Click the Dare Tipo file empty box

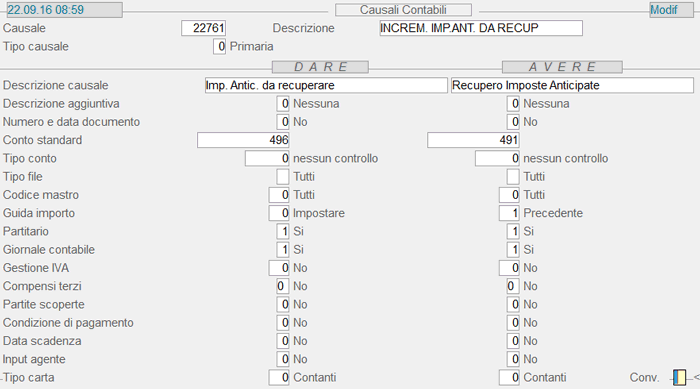pos(283,177)
